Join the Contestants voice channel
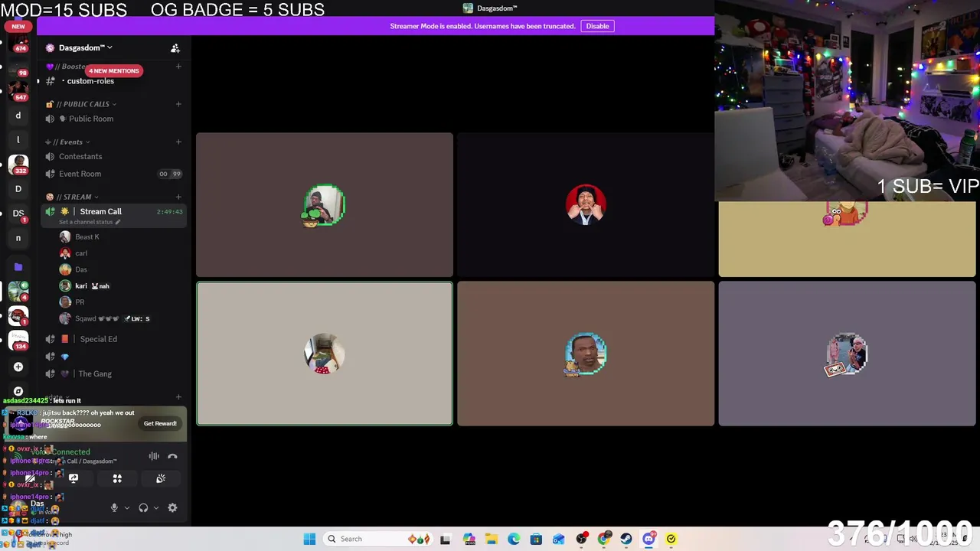The height and width of the screenshot is (551, 980). 113,156
